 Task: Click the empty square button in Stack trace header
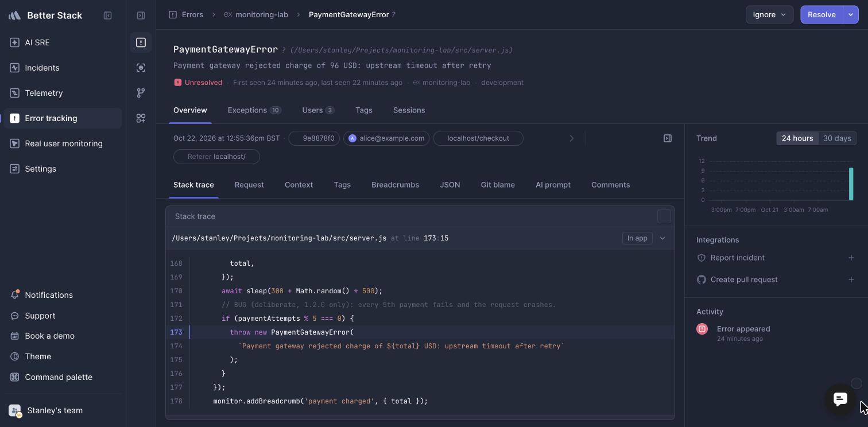coord(664,216)
